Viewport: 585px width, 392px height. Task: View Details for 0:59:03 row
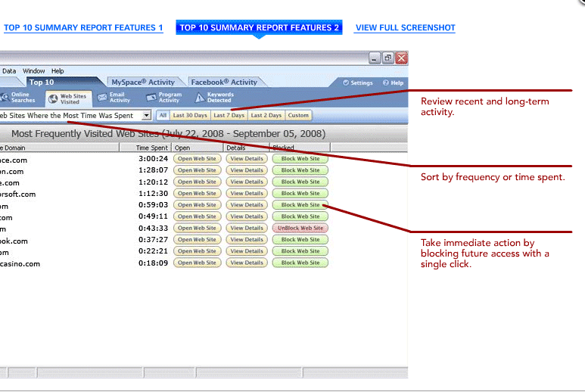(247, 205)
